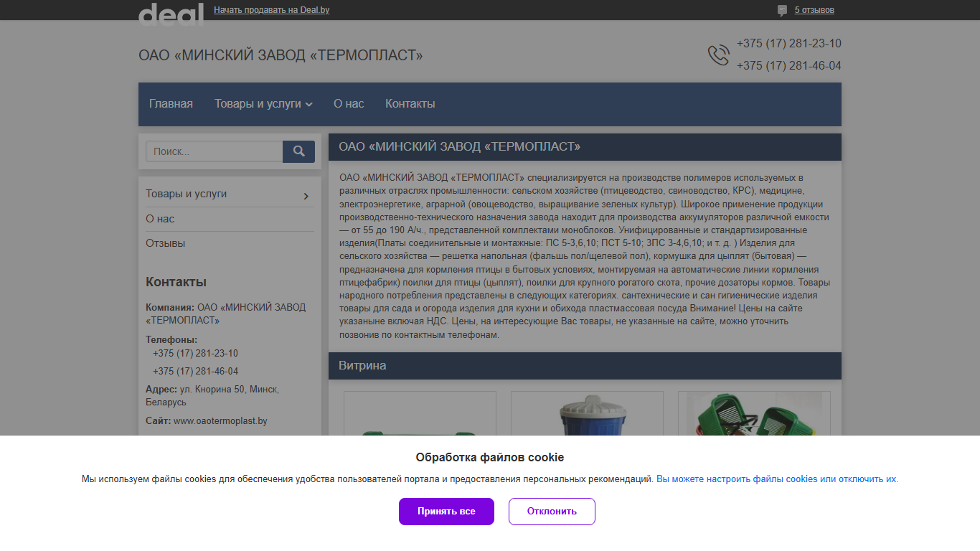
Task: Open sidebar 'Товары и услуги' item
Action: pyautogui.click(x=187, y=194)
